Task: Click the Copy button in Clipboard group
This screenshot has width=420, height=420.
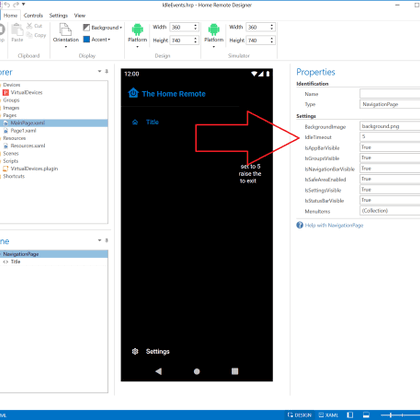Action: click(x=36, y=35)
